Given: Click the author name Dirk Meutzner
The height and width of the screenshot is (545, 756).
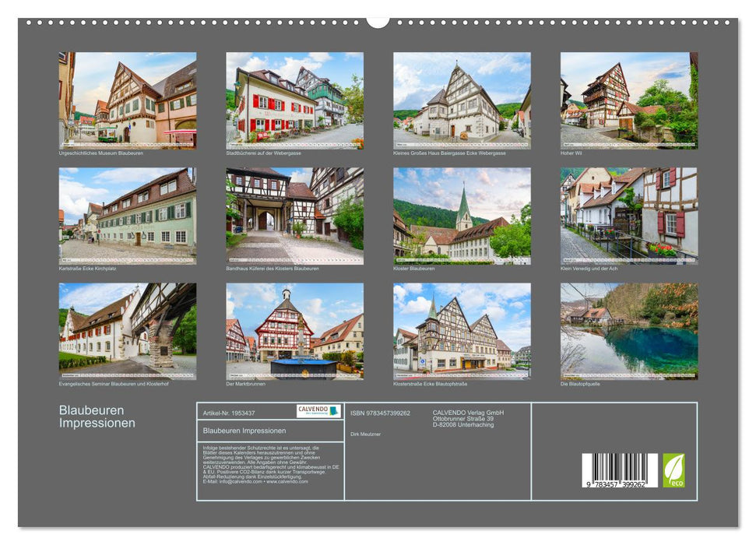Looking at the screenshot, I should (x=366, y=434).
